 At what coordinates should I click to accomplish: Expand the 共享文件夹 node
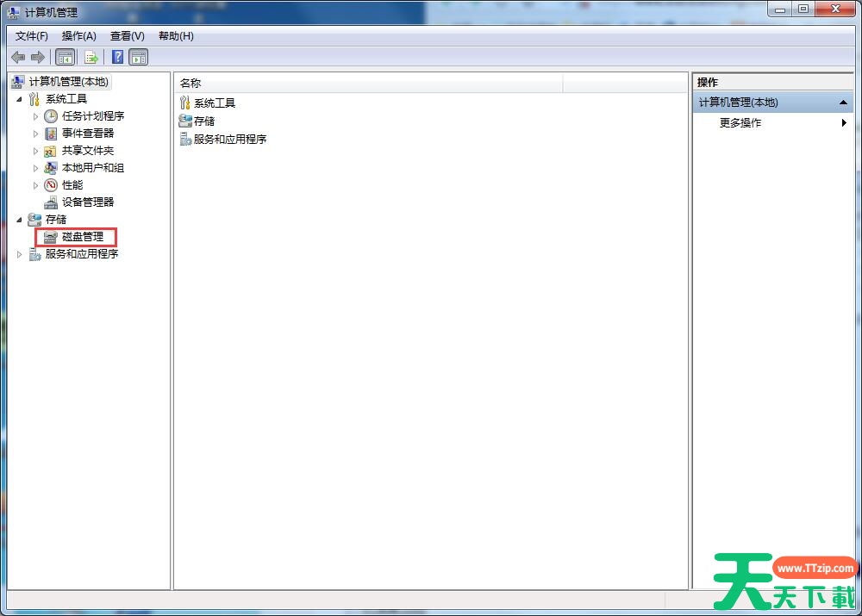(x=35, y=151)
